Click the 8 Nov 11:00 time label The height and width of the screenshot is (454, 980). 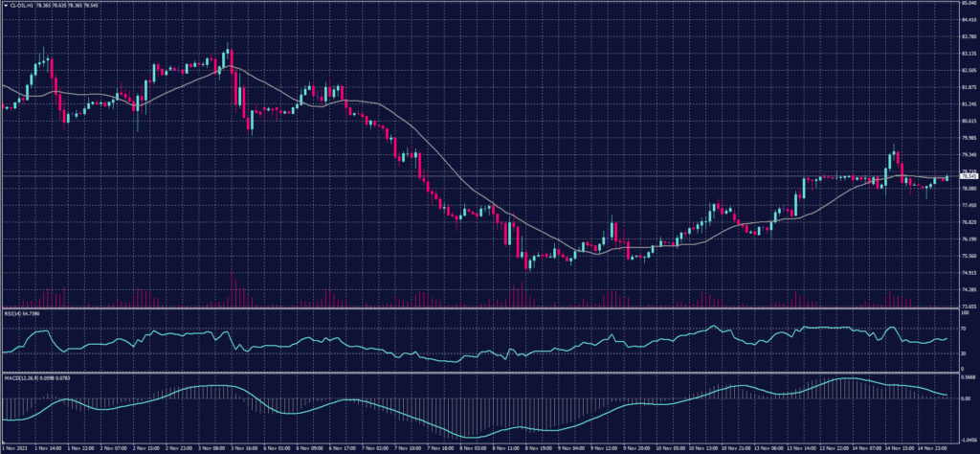point(502,447)
